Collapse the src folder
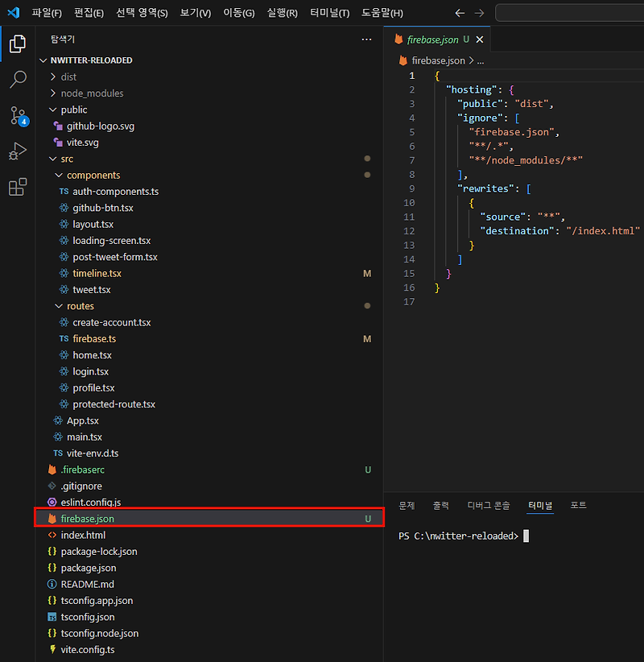The image size is (644, 662). [53, 159]
